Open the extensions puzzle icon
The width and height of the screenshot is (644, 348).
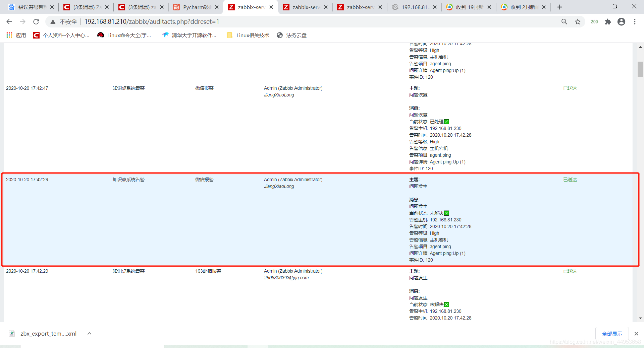(x=608, y=21)
